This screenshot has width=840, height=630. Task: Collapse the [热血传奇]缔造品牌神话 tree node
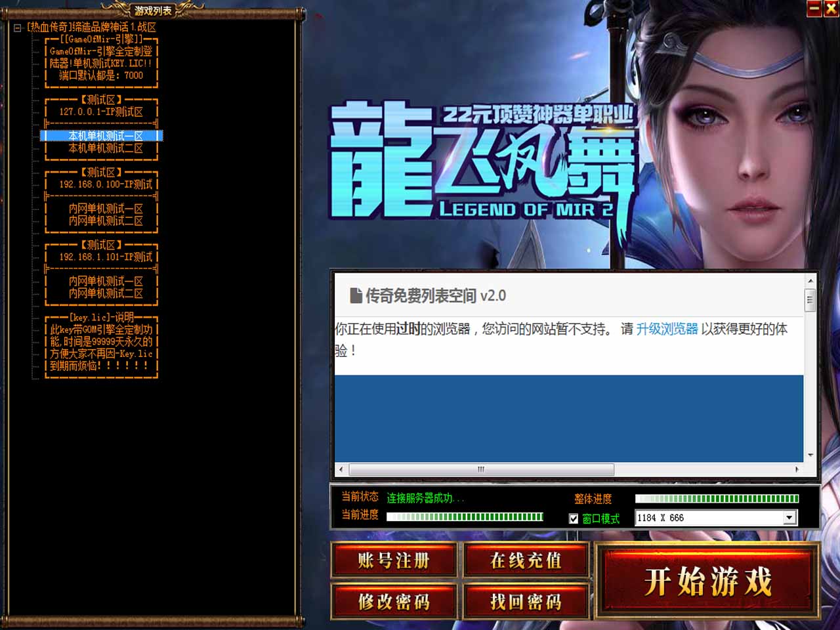coord(18,28)
